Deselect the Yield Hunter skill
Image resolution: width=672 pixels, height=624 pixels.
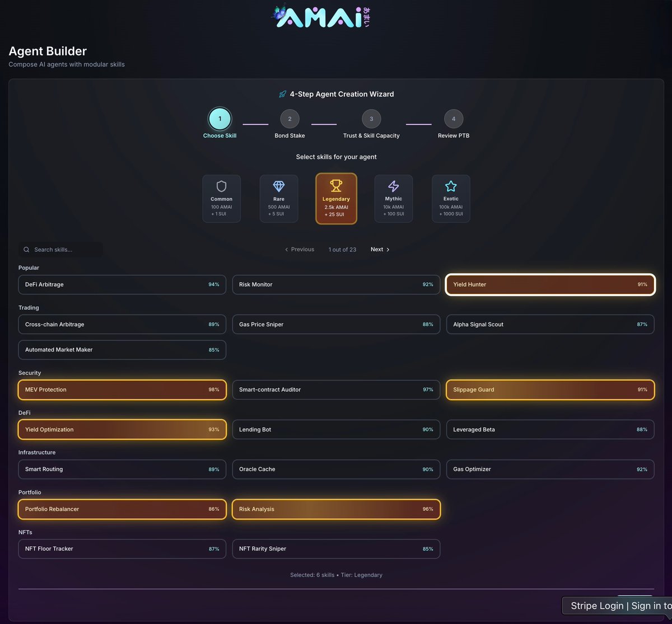(x=550, y=284)
